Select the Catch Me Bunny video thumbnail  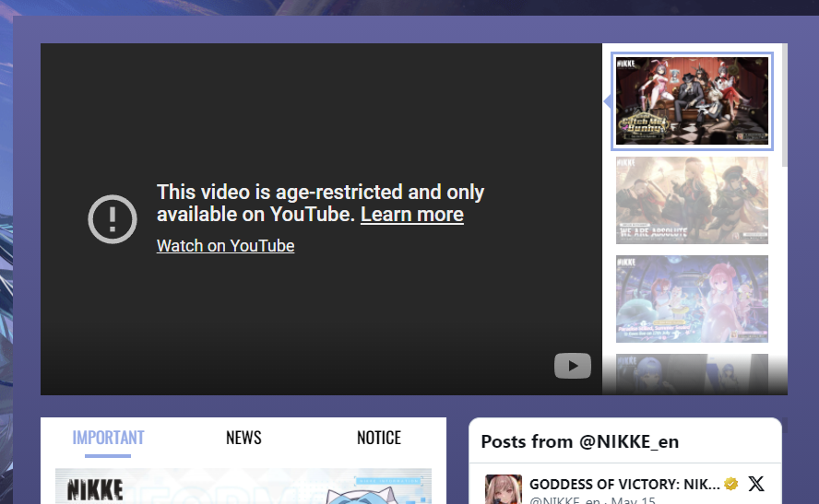692,101
